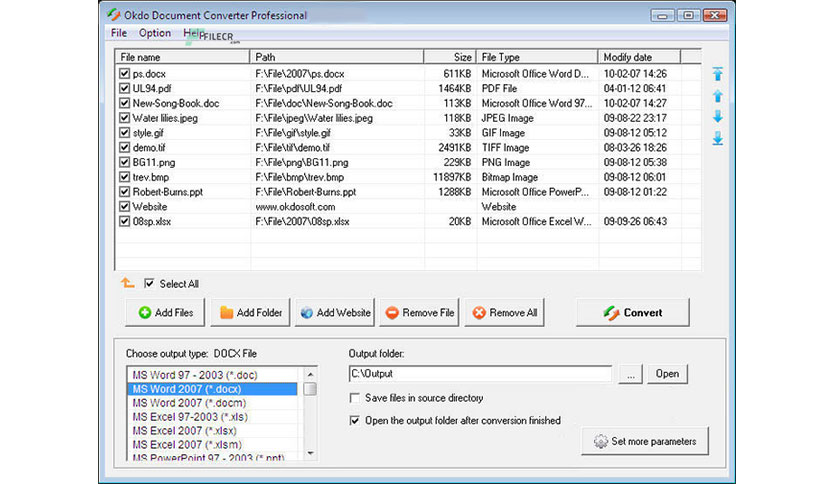Image resolution: width=836 pixels, height=484 pixels.
Task: Click the GIF Image file type cell
Action: pyautogui.click(x=503, y=133)
